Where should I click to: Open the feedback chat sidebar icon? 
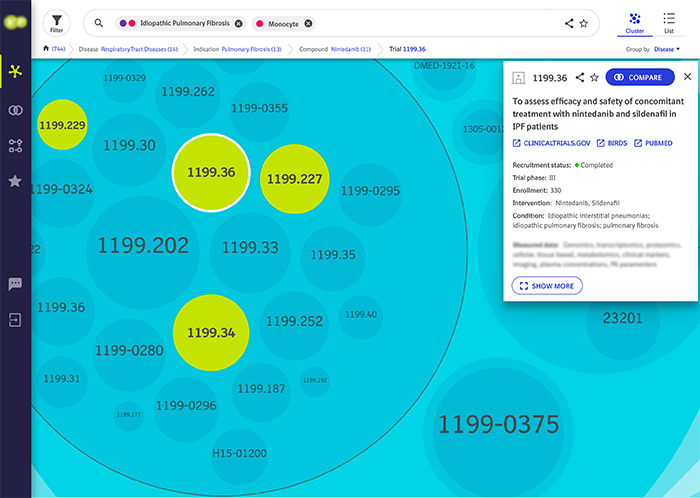point(15,284)
